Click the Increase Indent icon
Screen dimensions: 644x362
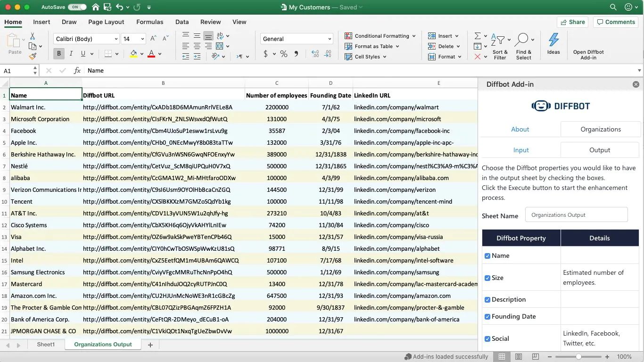[197, 57]
